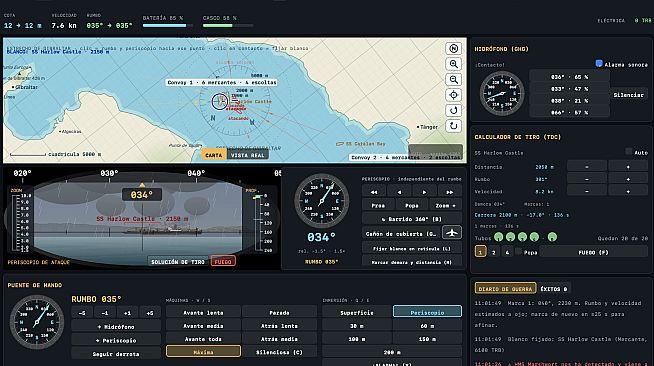Decrease TDC Rumbo value

pos(587,179)
